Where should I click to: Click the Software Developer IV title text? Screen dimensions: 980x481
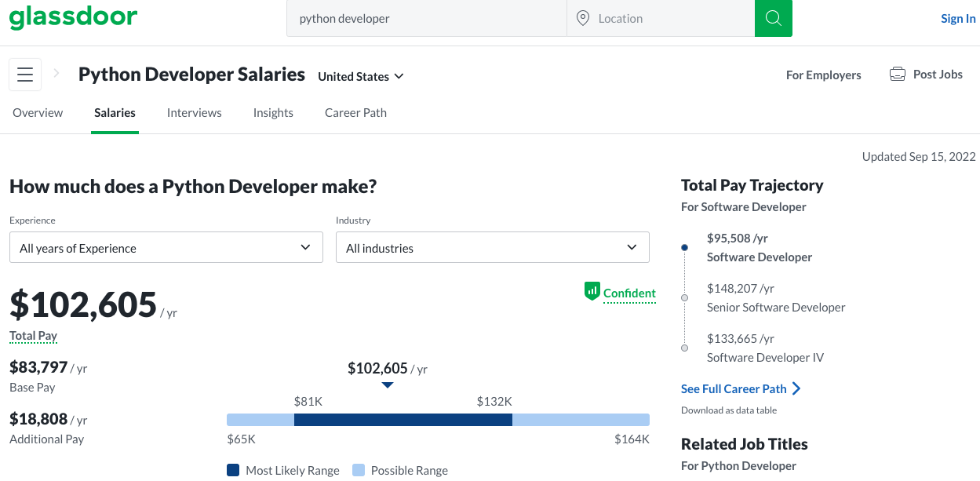(765, 357)
